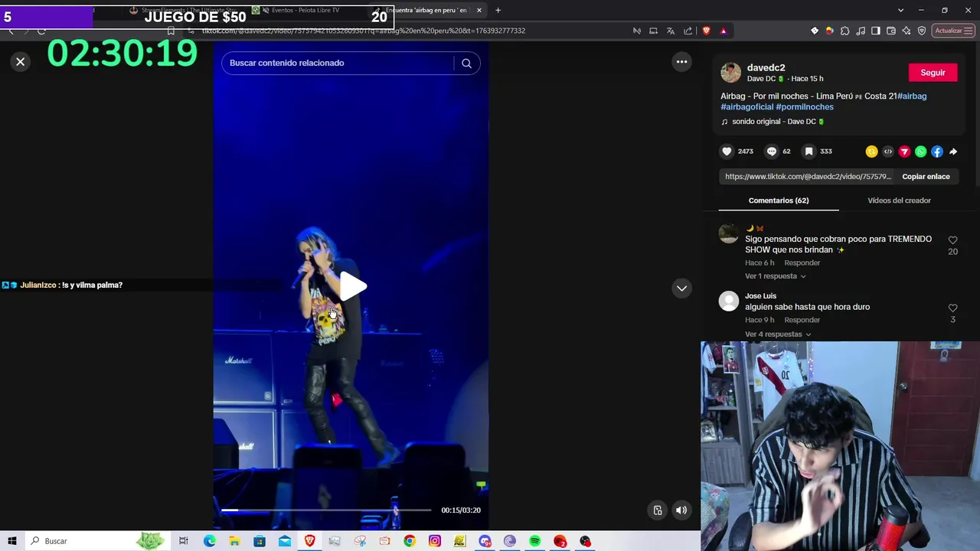Open the #airbagoficial hashtag link

pos(746,107)
